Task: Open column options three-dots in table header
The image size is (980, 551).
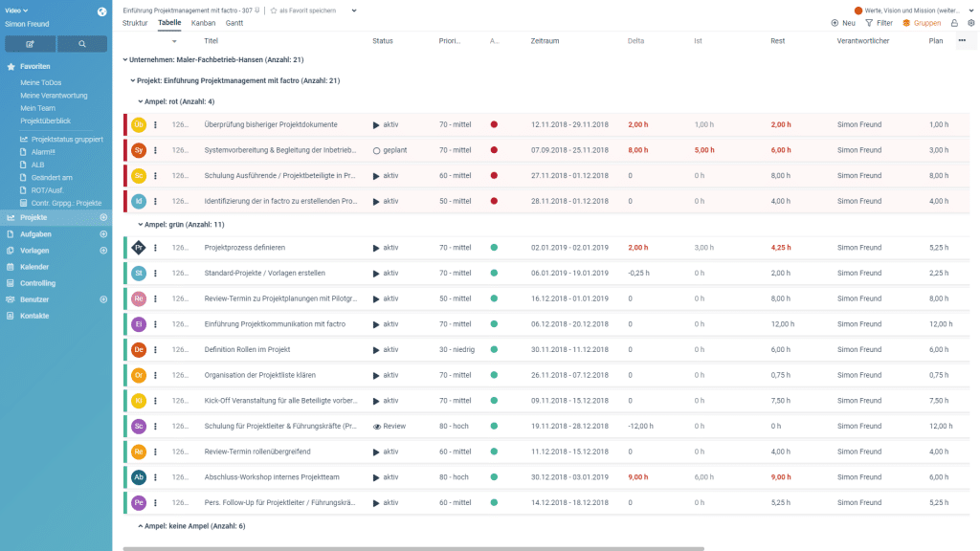Action: point(963,40)
